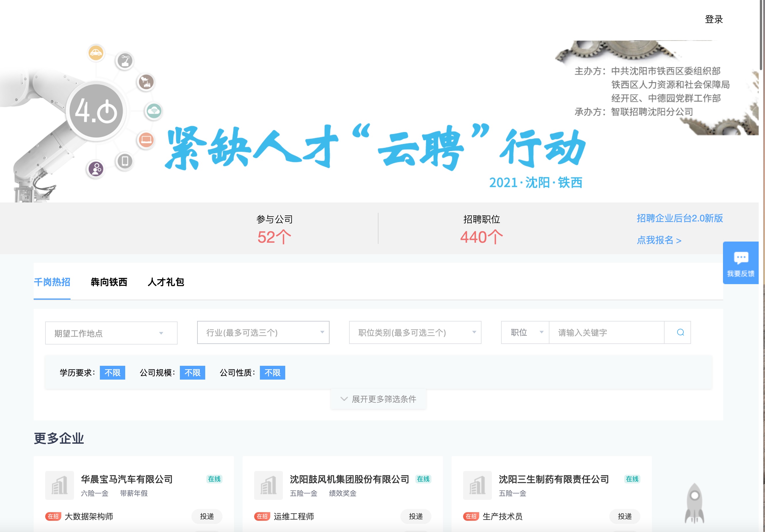Screen dimensions: 765x532
Task: Click the 点我报名 link
Action: pyautogui.click(x=659, y=240)
